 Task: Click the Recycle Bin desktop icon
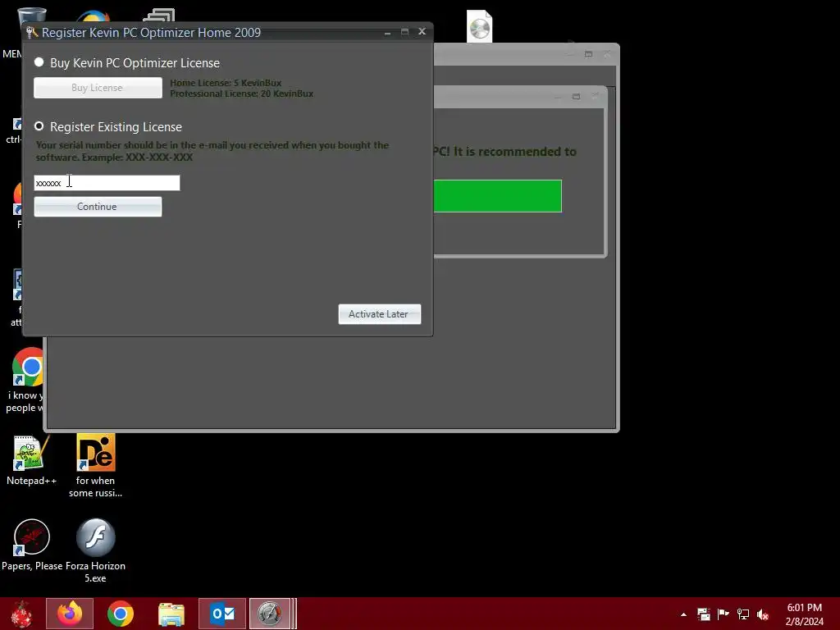32,16
